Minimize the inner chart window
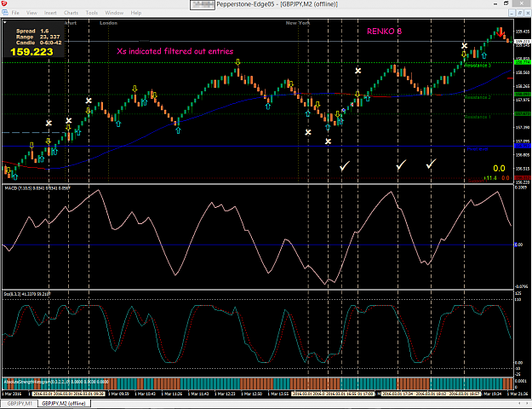Viewport: 532px width, 409px height. click(512, 13)
